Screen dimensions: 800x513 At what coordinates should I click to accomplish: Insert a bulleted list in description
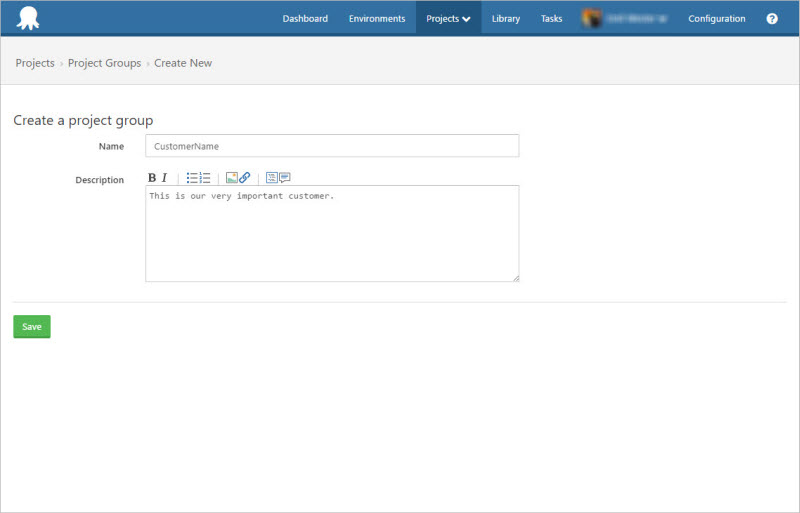pyautogui.click(x=192, y=178)
